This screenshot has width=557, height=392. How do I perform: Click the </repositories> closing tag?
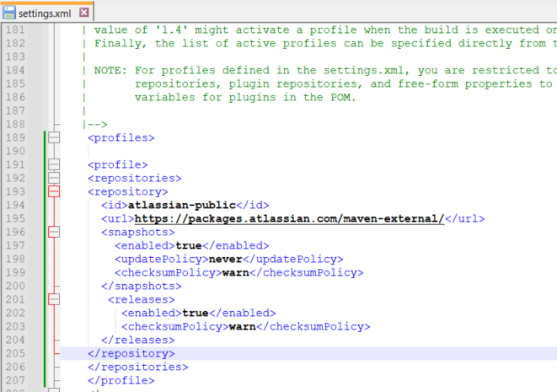(138, 367)
